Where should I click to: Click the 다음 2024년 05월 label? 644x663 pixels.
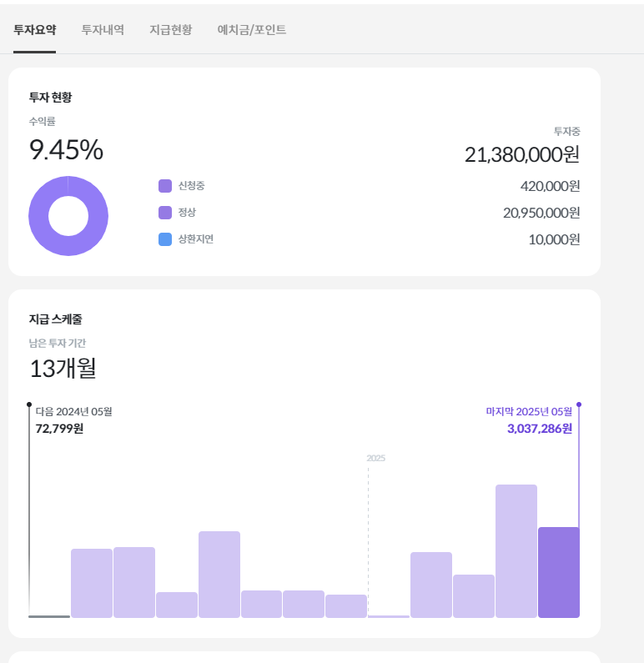point(74,411)
